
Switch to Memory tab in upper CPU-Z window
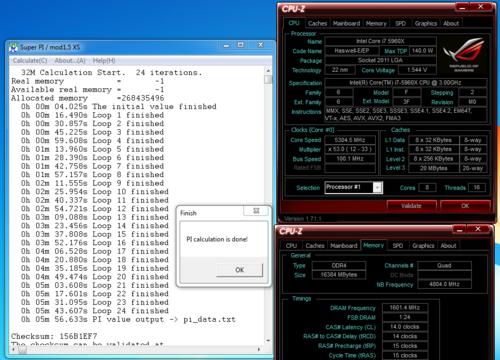click(376, 23)
